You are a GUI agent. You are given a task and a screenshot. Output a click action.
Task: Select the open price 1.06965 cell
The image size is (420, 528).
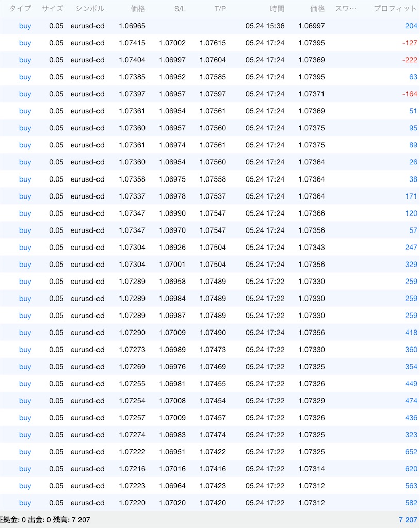click(132, 26)
